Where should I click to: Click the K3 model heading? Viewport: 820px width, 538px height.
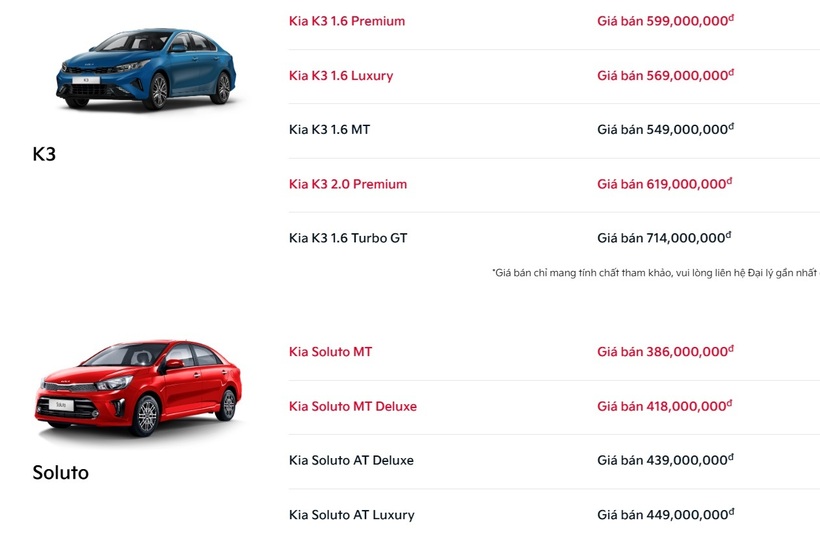44,154
